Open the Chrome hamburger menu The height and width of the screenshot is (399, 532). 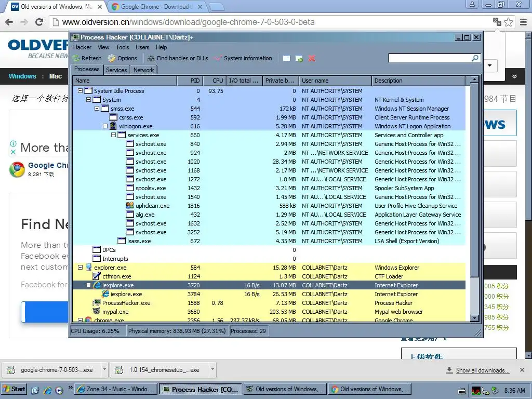tap(524, 22)
